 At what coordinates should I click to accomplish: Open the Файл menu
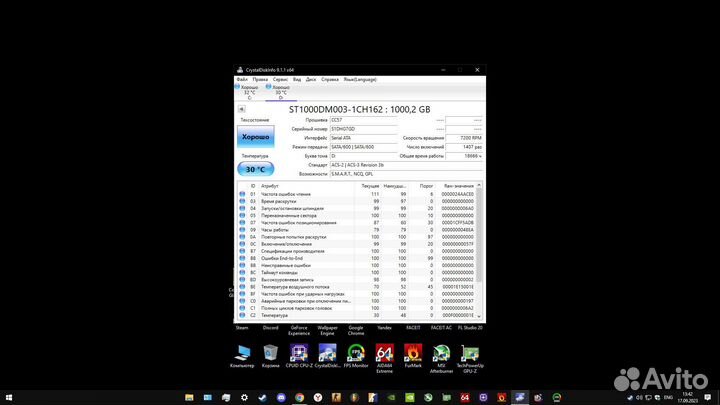[242, 79]
